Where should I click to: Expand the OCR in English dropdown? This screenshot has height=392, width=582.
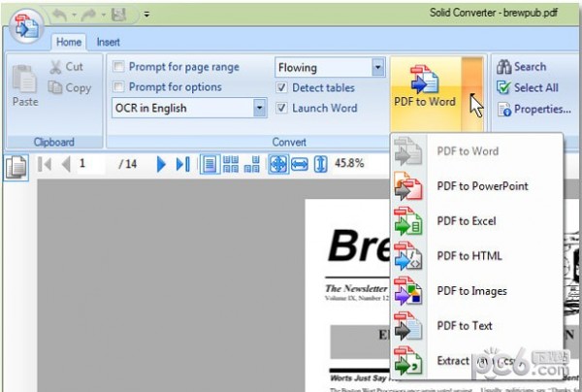(x=259, y=109)
